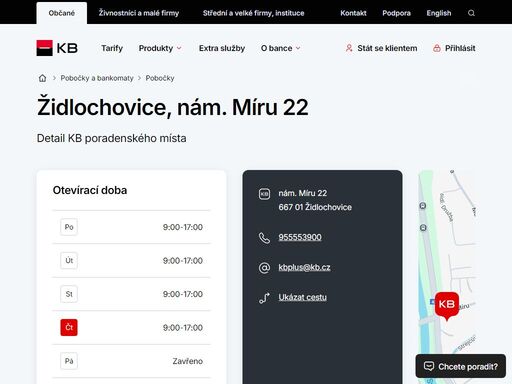
Task: Click the Otevírací doba heading
Action: [90, 190]
